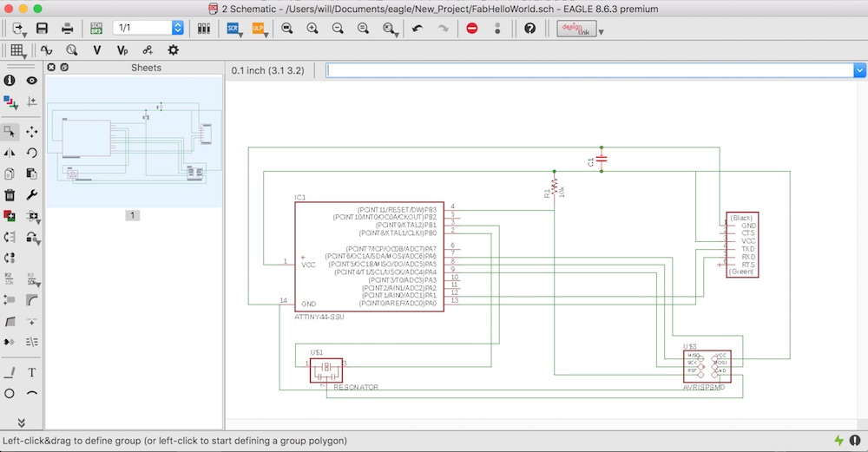Click the Add part tool icon
The image size is (868, 452).
pos(10,216)
